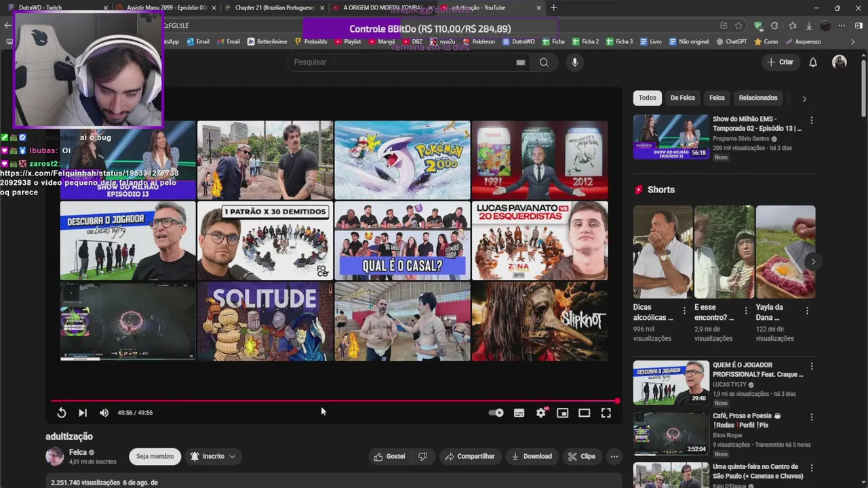Like the video with Gostei button
This screenshot has height=488, width=868.
[389, 456]
